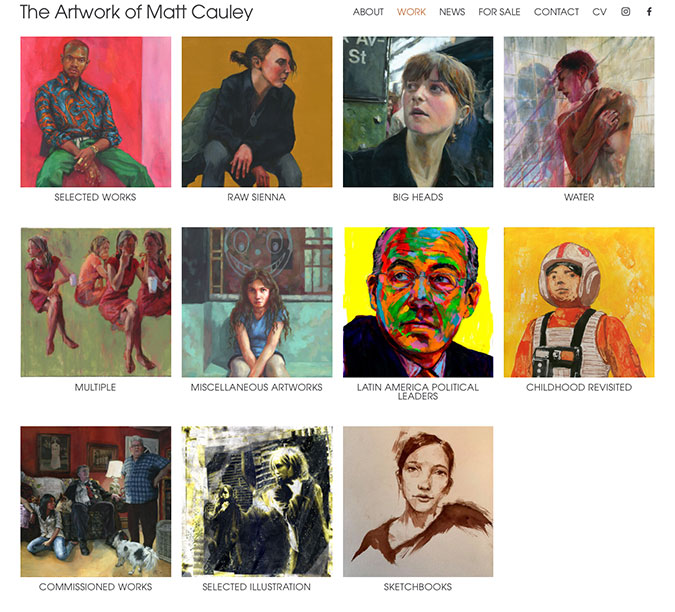Open the Multiple series thumbnail

pyautogui.click(x=96, y=302)
